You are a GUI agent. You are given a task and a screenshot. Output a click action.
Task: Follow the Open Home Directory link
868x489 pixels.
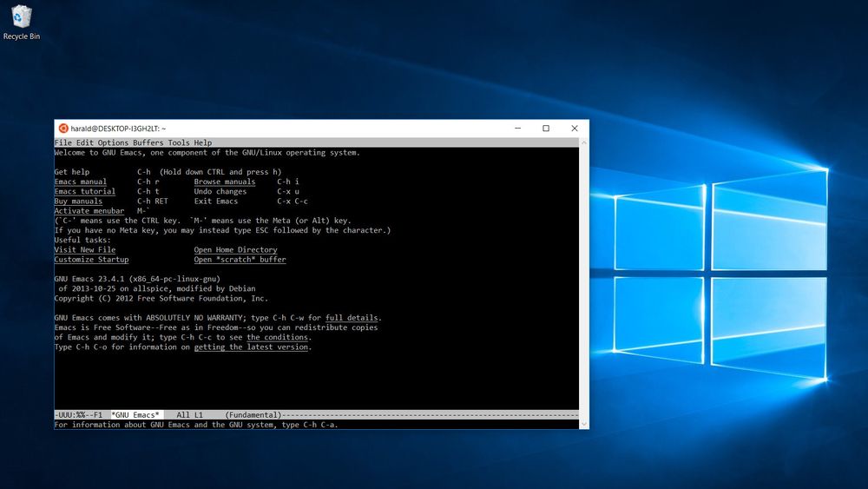point(236,250)
